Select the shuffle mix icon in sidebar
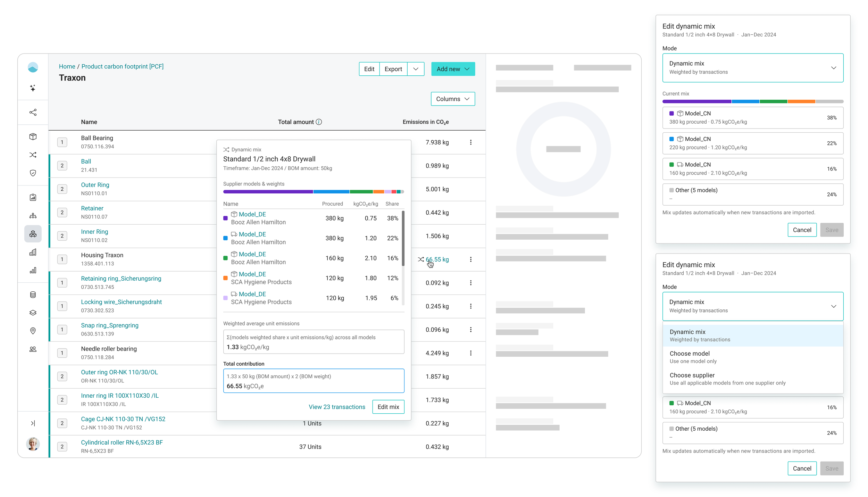 point(33,155)
